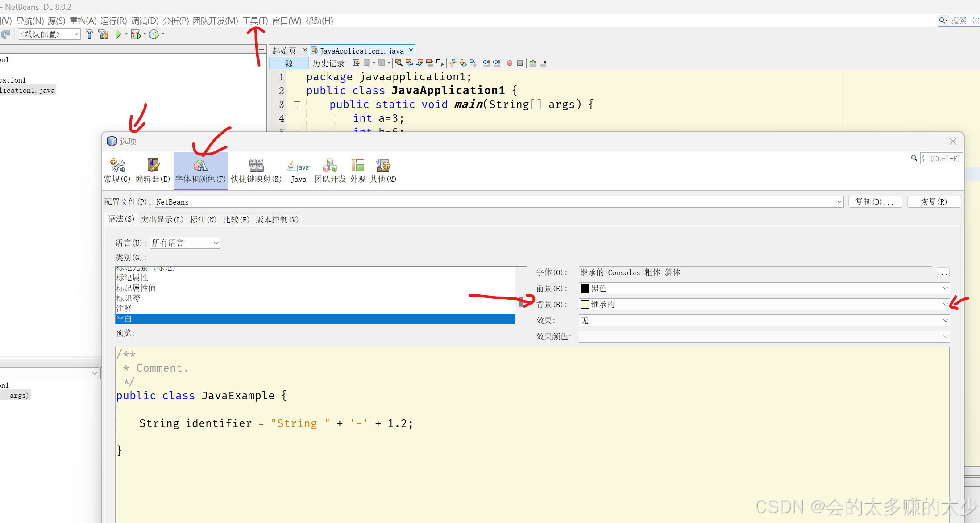980x523 pixels.
Task: Open the 效果 effects dropdown
Action: (945, 321)
